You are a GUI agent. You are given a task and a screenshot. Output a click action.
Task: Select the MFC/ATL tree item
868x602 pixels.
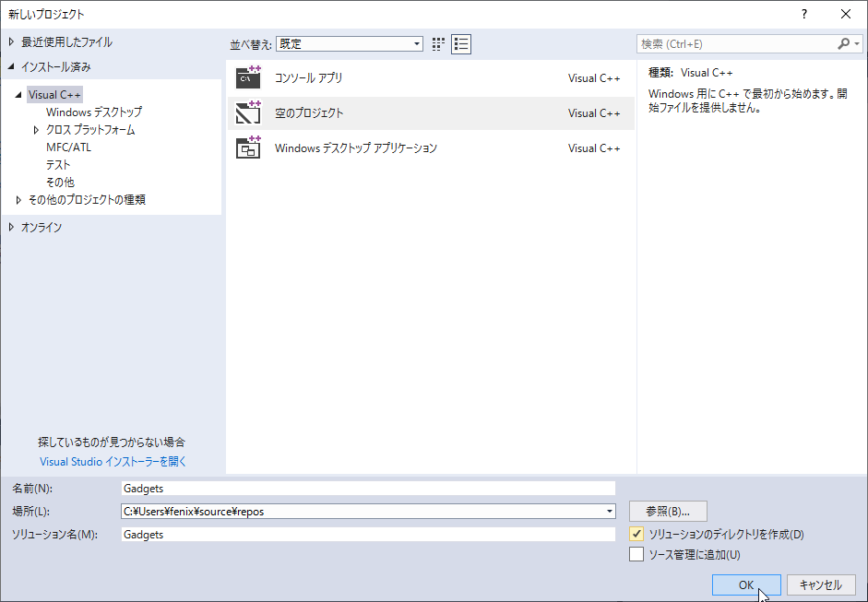pos(68,147)
